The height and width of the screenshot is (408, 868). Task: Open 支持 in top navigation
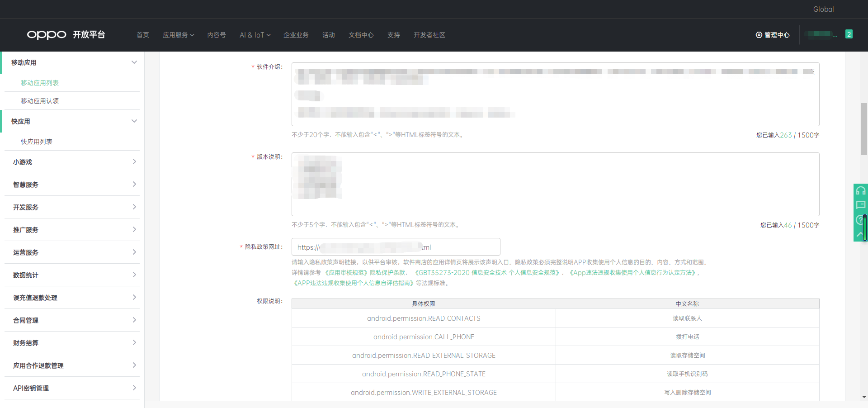394,35
